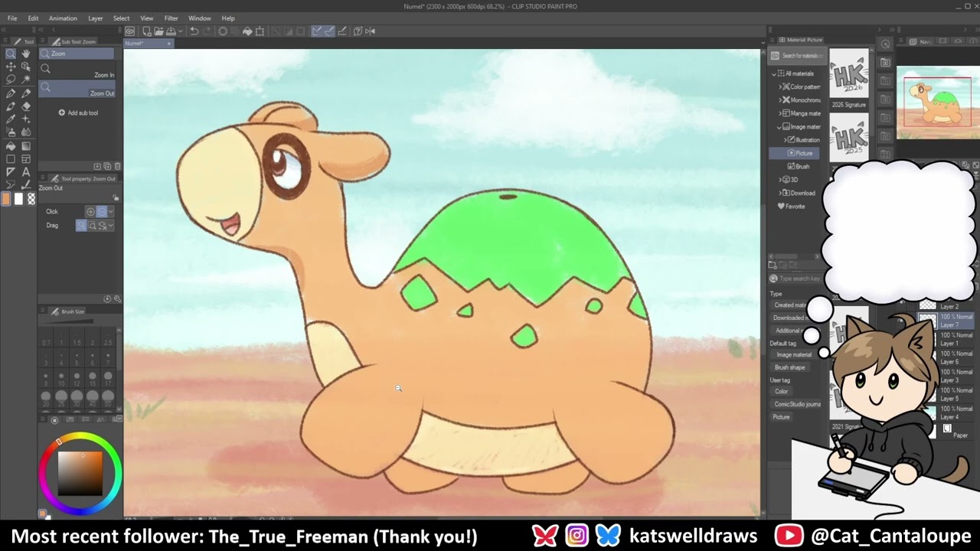Collapse All materials tree node

click(x=774, y=73)
